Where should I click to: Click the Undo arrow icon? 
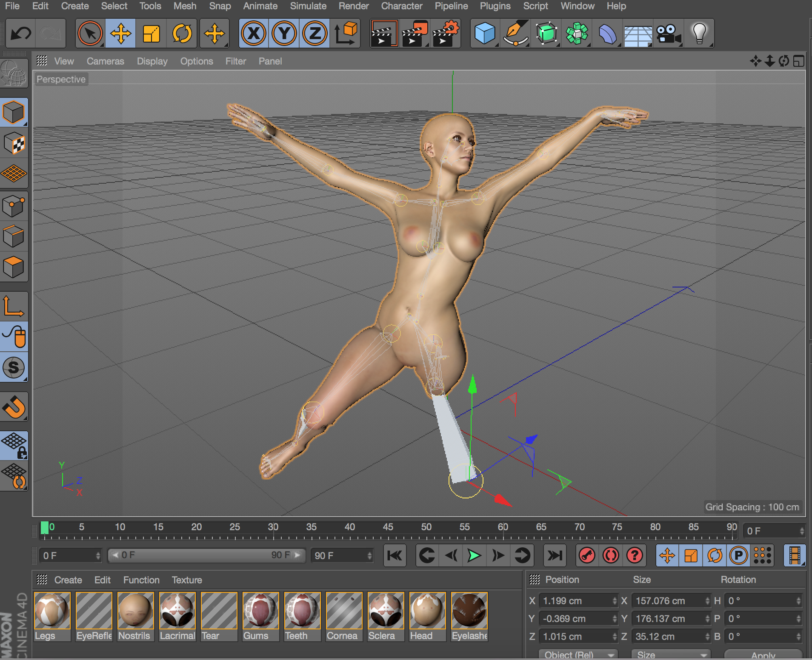point(20,33)
